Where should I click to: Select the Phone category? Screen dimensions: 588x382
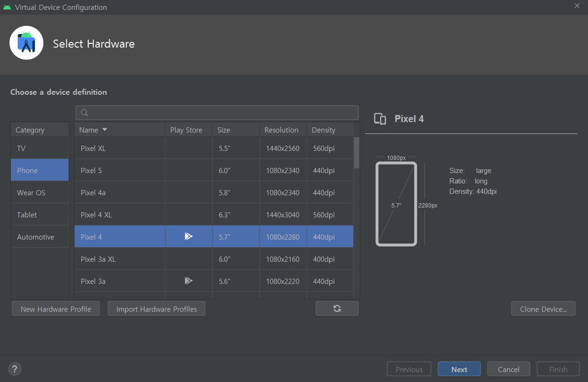40,170
